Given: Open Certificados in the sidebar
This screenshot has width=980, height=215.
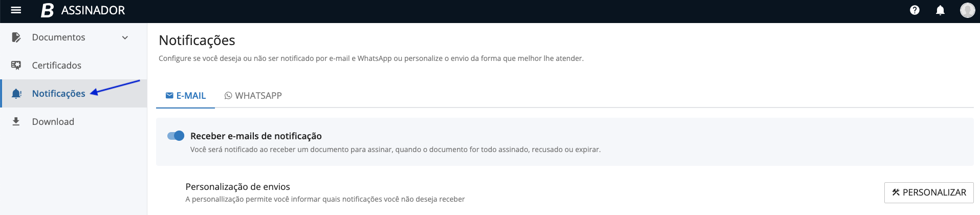Looking at the screenshot, I should click(56, 66).
